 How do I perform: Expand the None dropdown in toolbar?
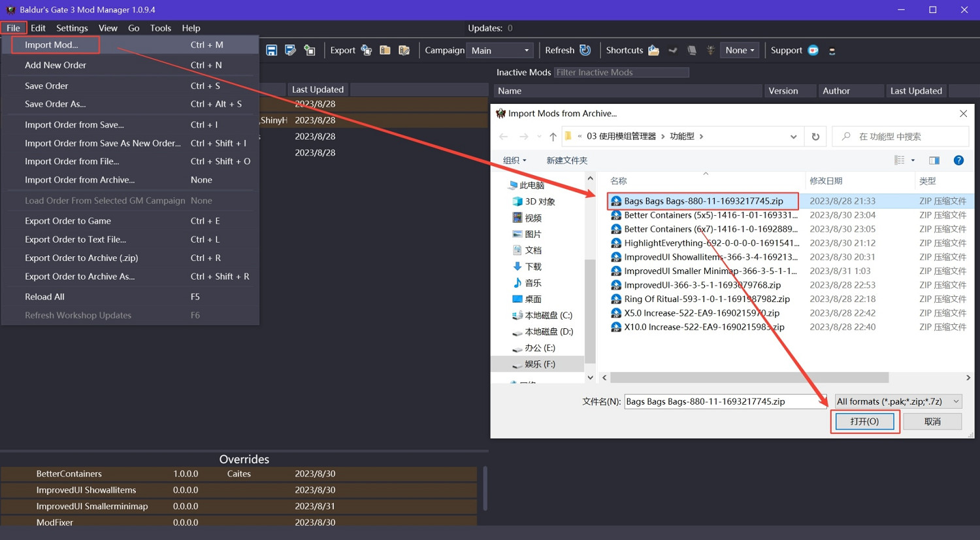coord(740,50)
